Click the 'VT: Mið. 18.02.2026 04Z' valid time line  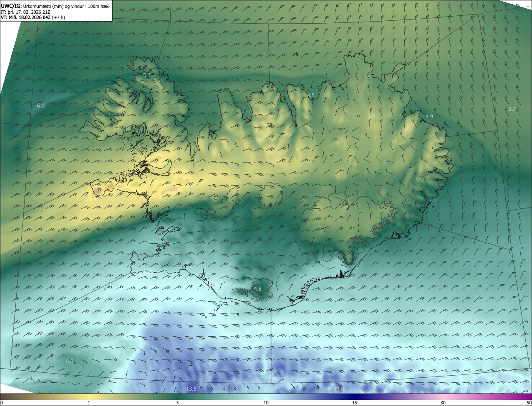(33, 17)
